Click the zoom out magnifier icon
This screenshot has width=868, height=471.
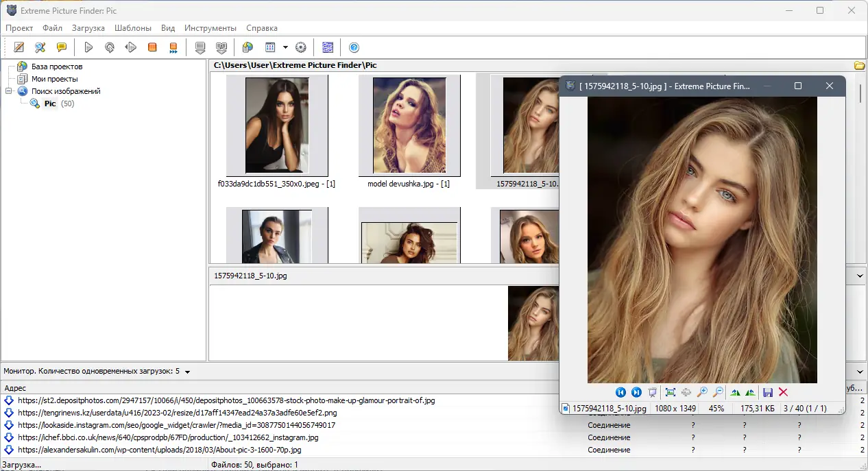point(718,392)
